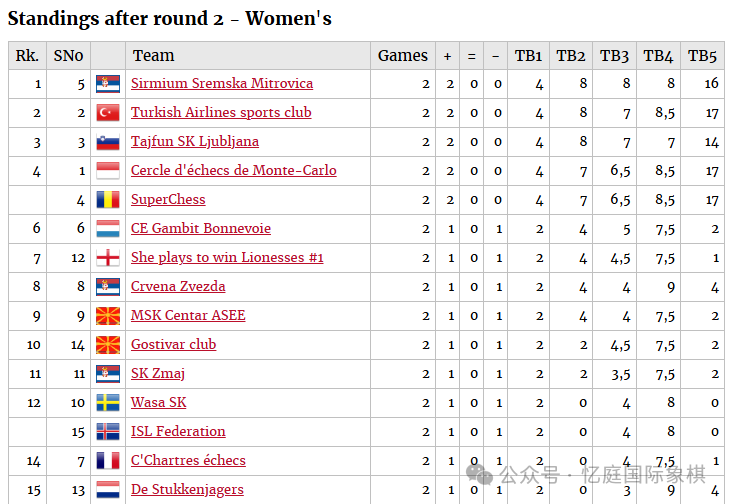Click the TB5 column header
Image resolution: width=729 pixels, height=504 pixels.
(x=703, y=56)
